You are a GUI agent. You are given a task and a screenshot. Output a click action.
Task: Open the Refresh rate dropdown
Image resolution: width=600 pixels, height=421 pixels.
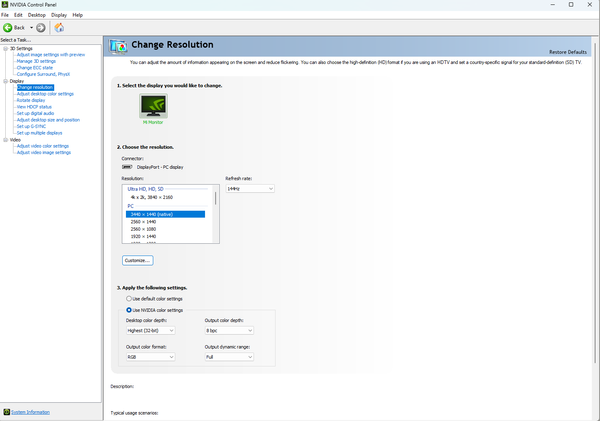pos(249,188)
